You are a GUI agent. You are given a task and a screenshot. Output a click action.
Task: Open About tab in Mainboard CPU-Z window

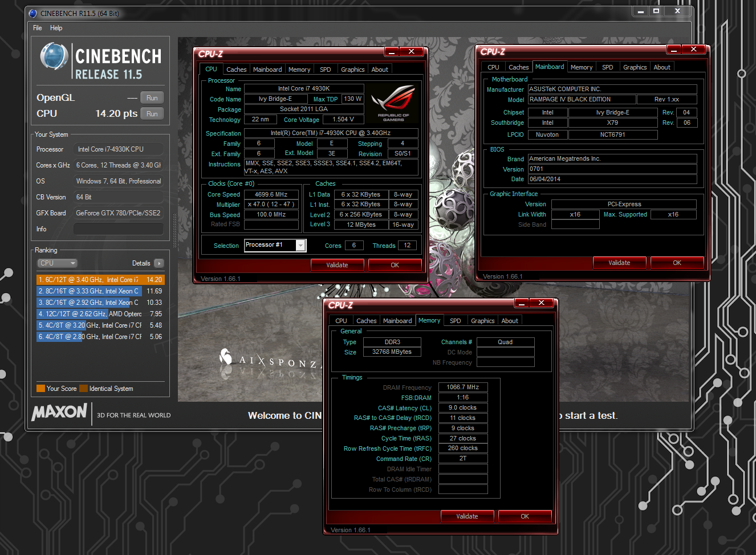pos(662,67)
